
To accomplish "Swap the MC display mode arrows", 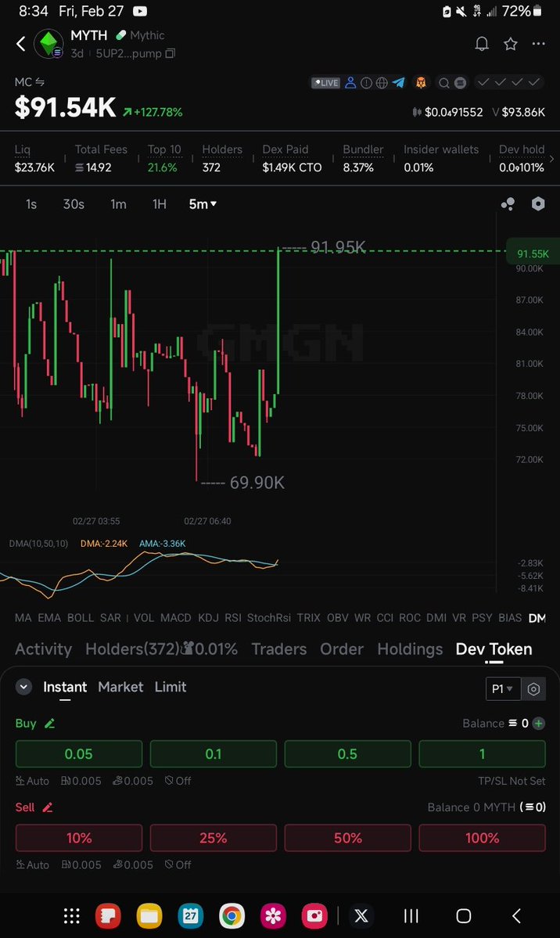I will (39, 83).
